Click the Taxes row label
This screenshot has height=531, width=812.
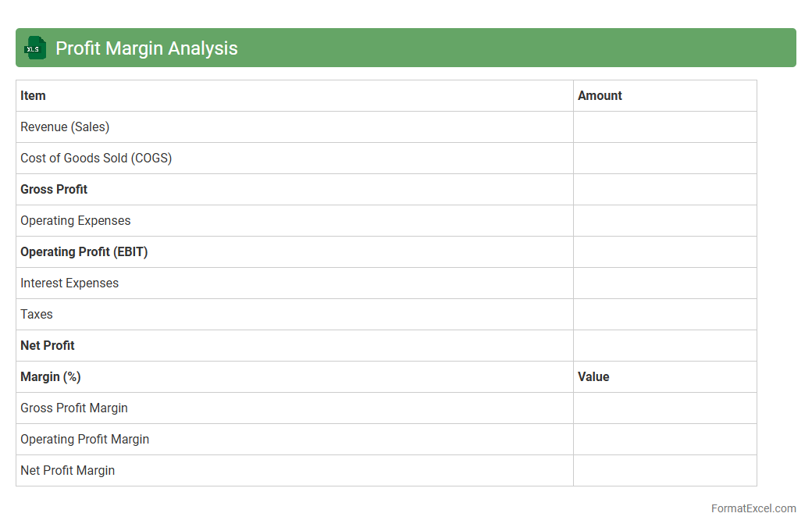(37, 315)
